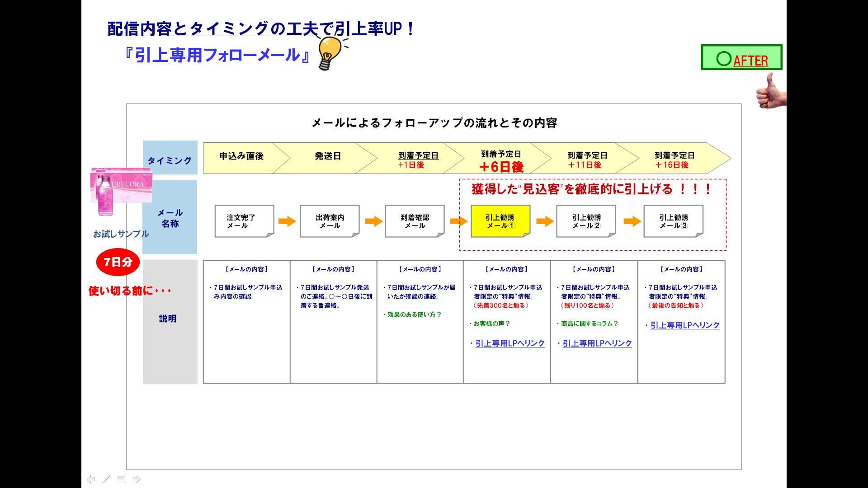Click the +6日後 timing chevron

[500, 160]
